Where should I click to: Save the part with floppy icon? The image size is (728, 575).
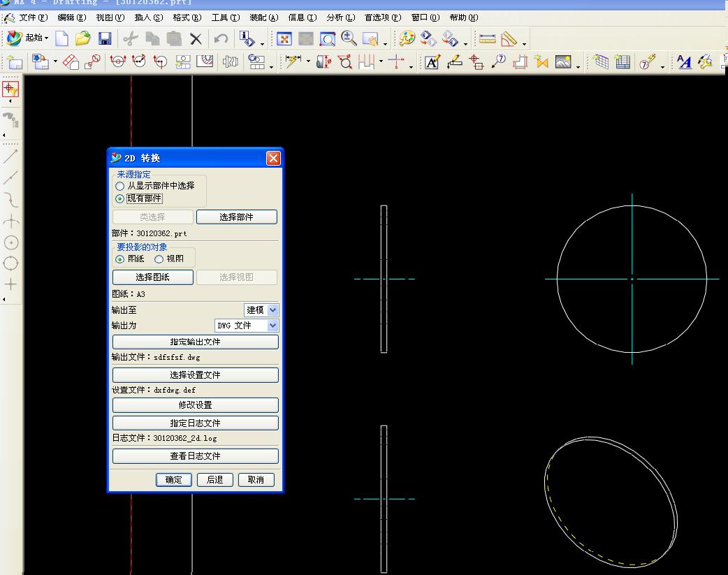coord(105,38)
